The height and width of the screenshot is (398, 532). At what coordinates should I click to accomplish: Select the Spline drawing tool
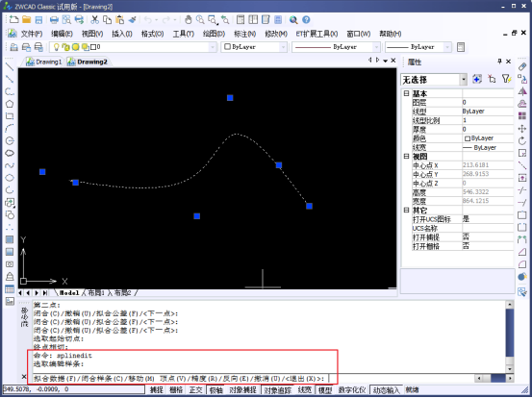pos(10,165)
